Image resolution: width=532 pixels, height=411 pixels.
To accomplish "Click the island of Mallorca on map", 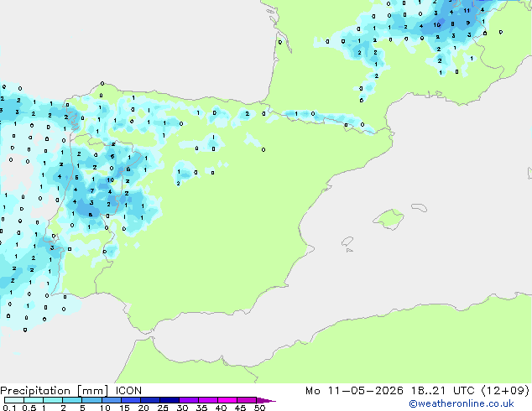I will coord(389,219).
